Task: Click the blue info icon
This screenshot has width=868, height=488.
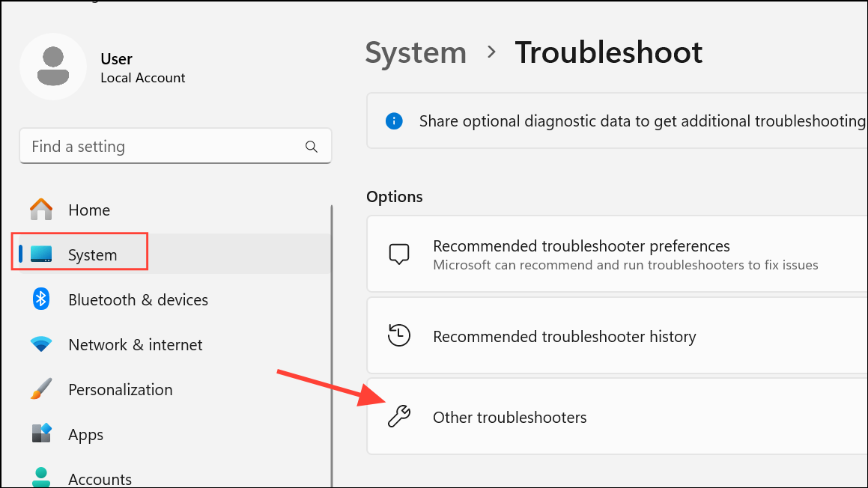Action: coord(394,121)
